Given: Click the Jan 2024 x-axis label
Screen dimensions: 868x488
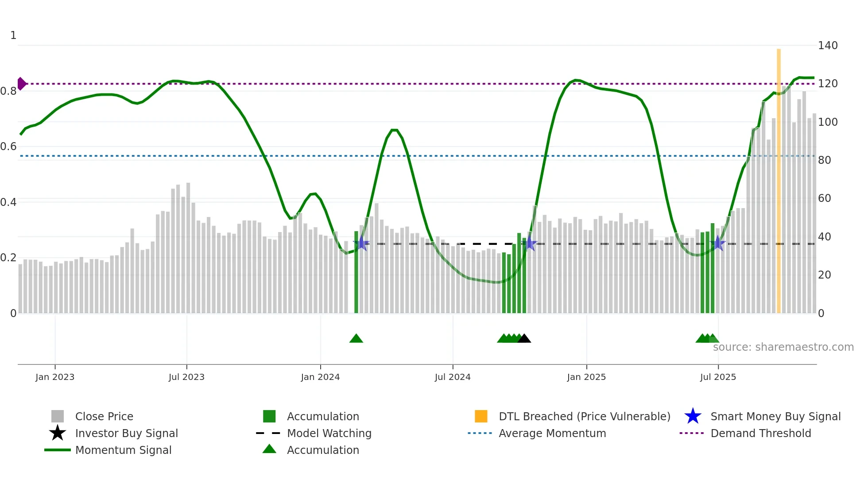Looking at the screenshot, I should 320,377.
